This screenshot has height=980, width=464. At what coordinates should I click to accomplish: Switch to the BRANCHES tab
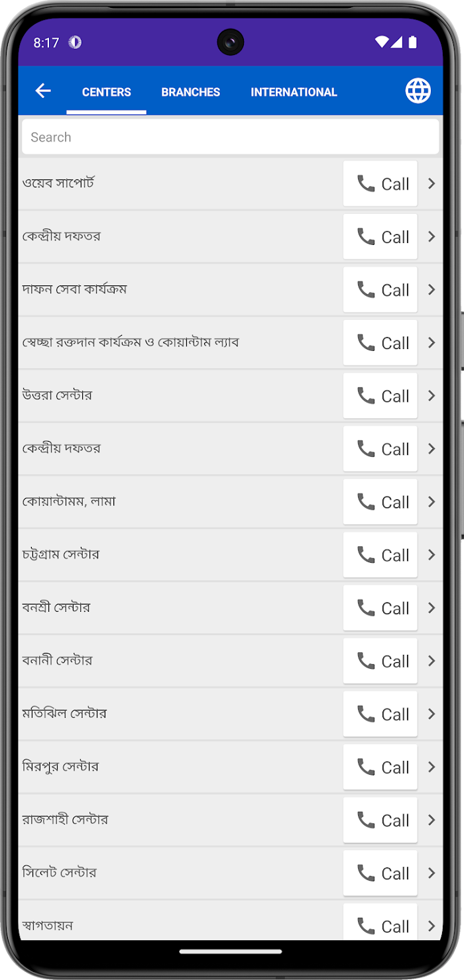tap(191, 92)
